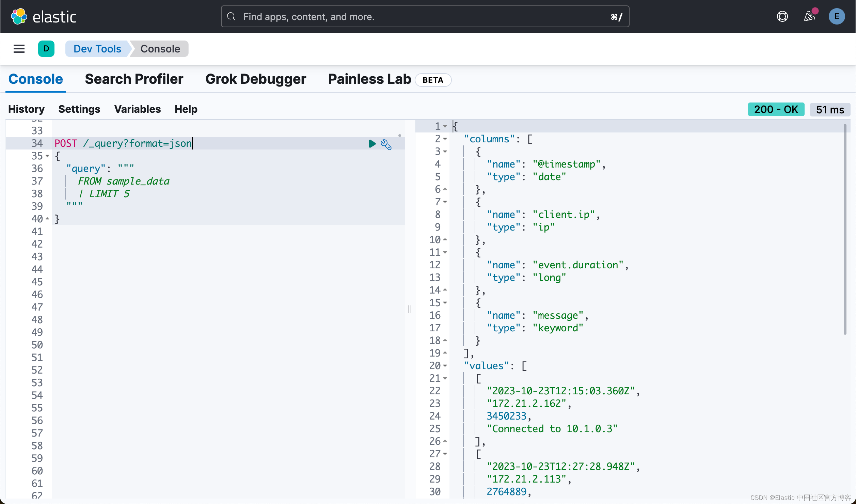Collapse the values array at output line 20
This screenshot has height=504, width=856.
tap(445, 366)
